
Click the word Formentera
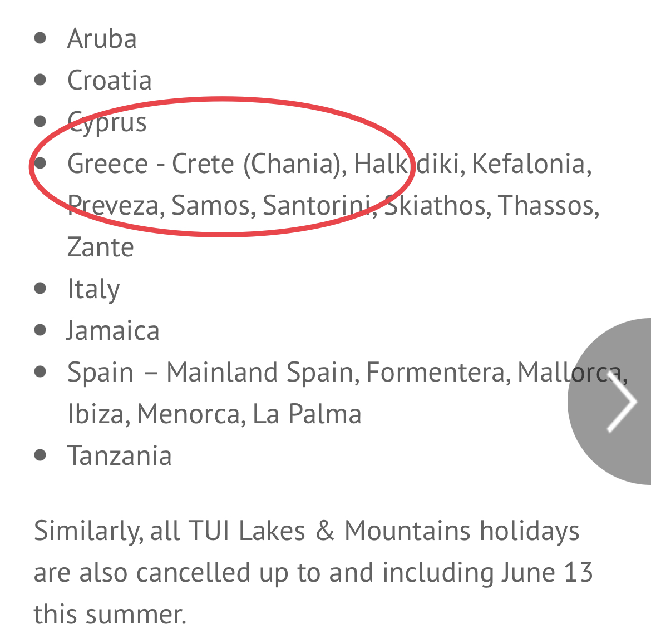(x=436, y=372)
